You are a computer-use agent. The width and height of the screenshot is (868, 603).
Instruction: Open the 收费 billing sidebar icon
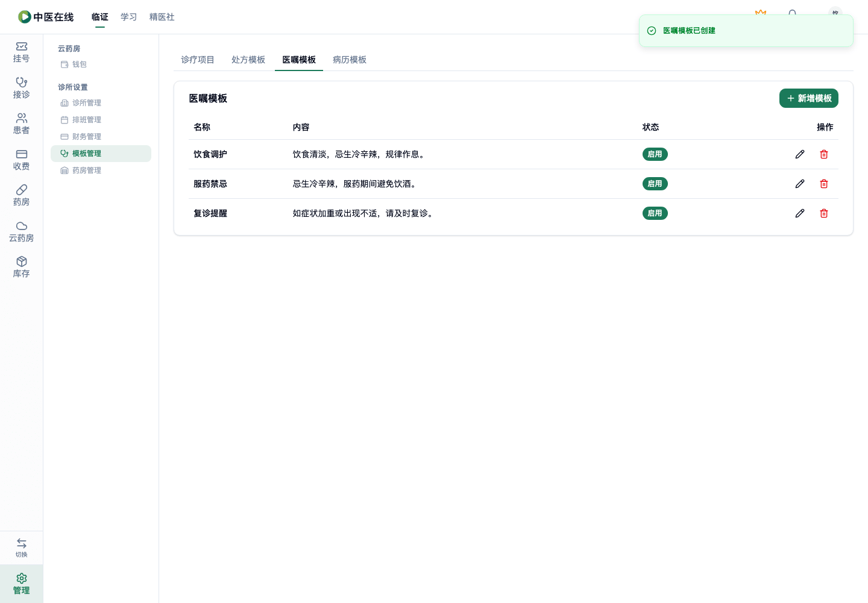[x=21, y=160]
